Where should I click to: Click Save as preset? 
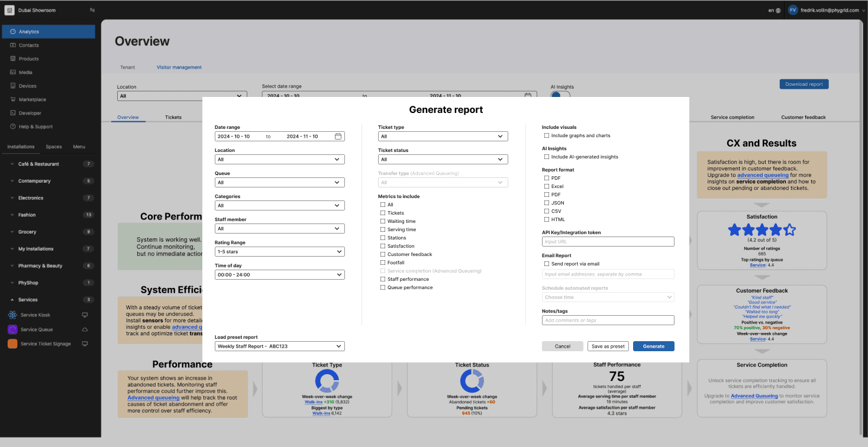coord(608,346)
